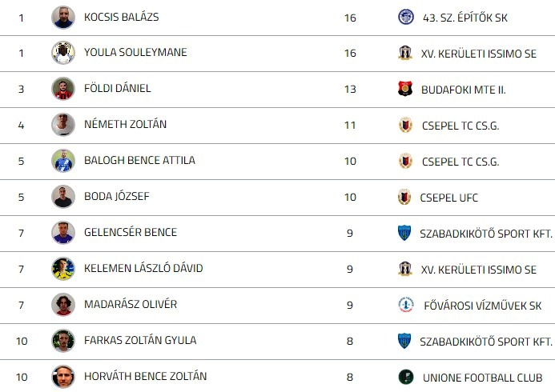Open Youla Souleymane's avatar picture
Screen dimensions: 555x392
point(63,53)
